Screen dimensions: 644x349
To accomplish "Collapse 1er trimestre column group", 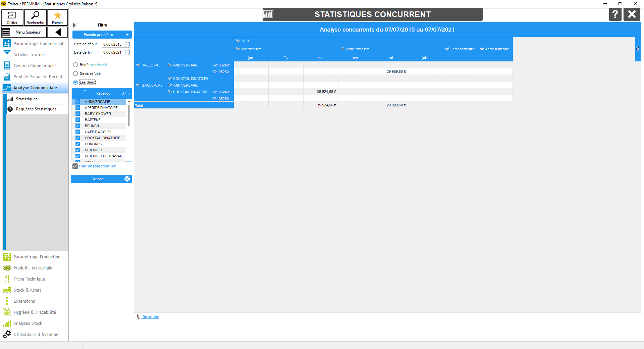I will pyautogui.click(x=238, y=49).
